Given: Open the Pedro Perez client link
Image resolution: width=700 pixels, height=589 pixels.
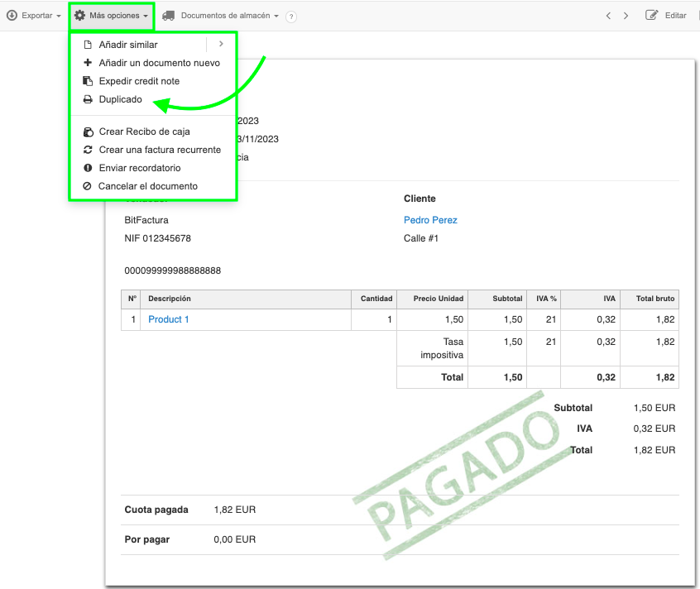Looking at the screenshot, I should 430,220.
